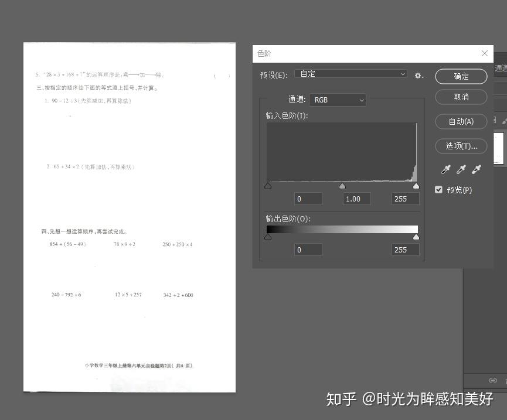Click the layer thumbnail on the right panel
This screenshot has width=507, height=420.
click(499, 148)
